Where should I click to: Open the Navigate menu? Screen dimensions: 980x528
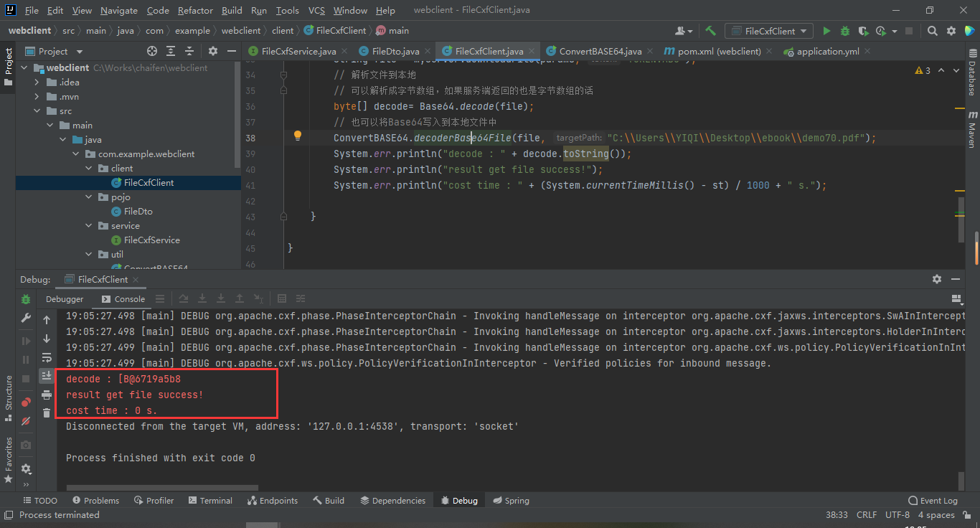(119, 10)
